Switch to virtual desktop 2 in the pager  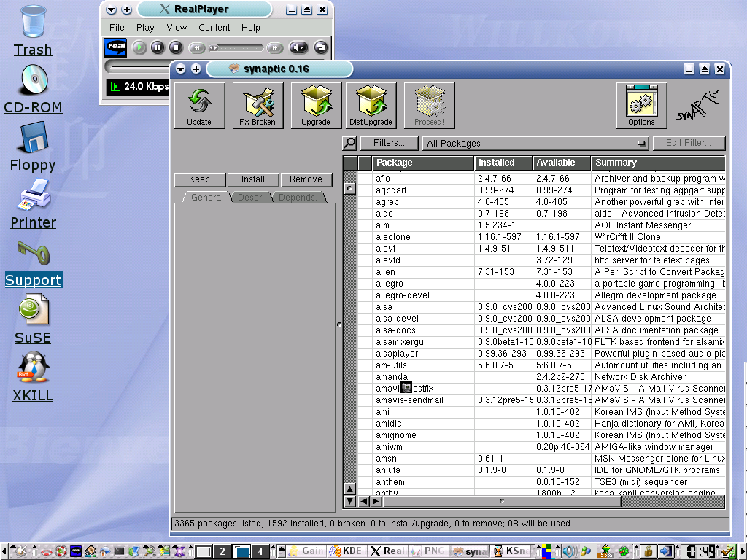[x=222, y=551]
